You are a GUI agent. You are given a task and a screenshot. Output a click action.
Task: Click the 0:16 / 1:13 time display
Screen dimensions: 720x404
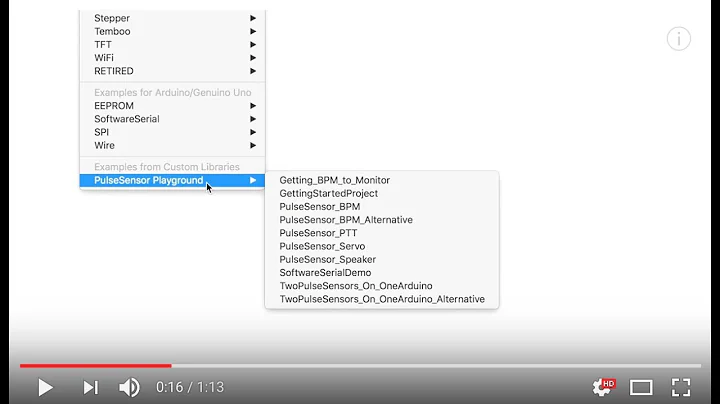tap(190, 387)
